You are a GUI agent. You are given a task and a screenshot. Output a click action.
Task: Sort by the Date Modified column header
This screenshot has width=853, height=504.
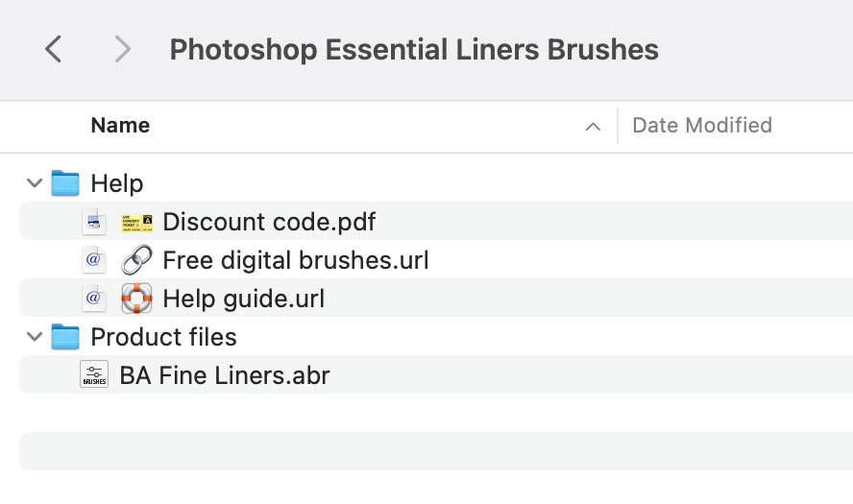[x=702, y=126]
